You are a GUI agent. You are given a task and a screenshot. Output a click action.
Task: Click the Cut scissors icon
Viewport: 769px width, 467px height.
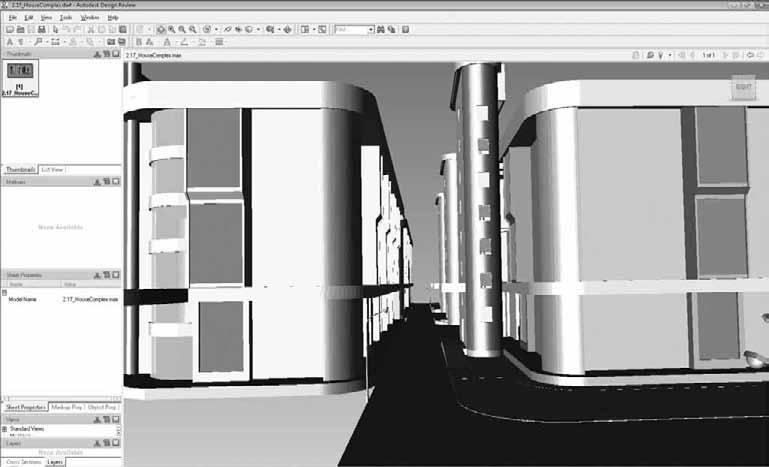(91, 29)
